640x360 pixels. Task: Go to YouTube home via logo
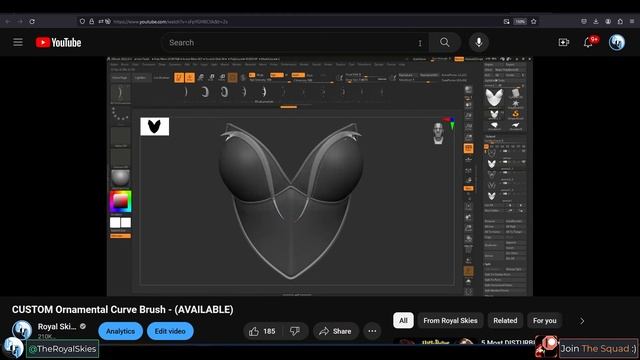point(58,42)
